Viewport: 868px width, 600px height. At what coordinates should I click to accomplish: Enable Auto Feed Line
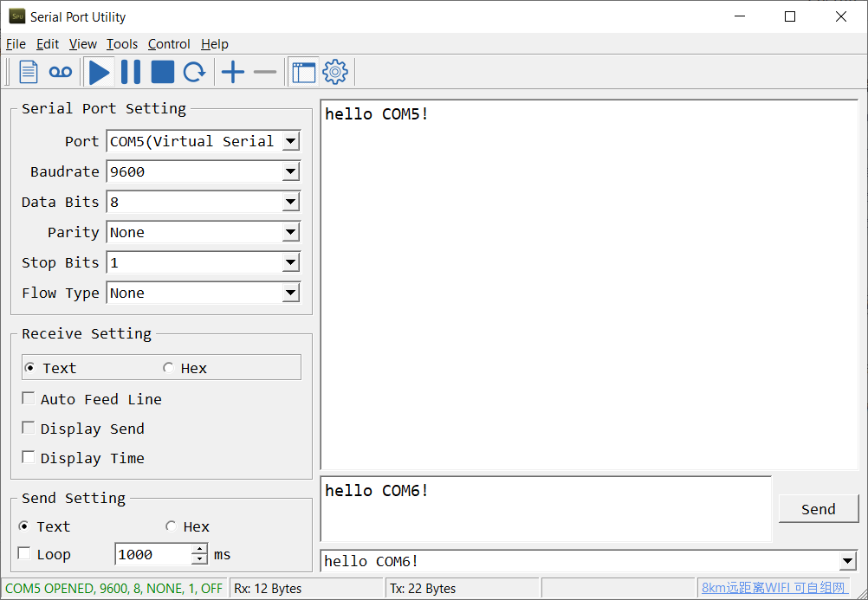(29, 399)
